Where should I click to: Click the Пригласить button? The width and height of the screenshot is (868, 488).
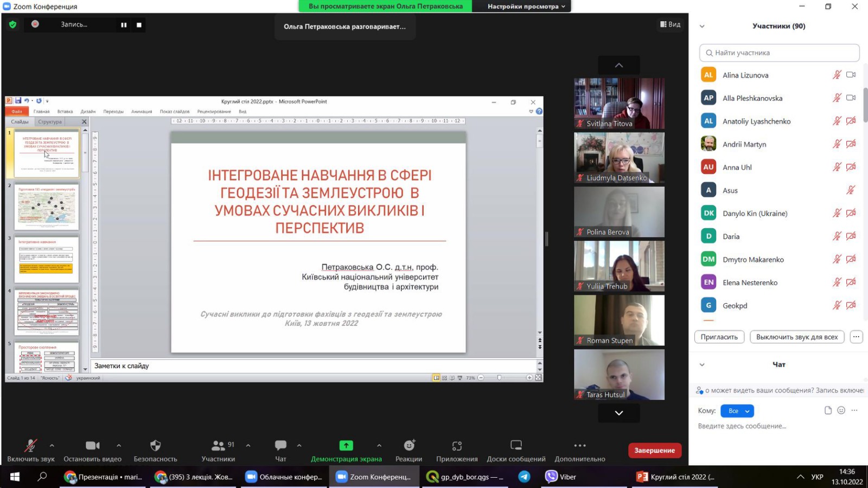(x=719, y=337)
